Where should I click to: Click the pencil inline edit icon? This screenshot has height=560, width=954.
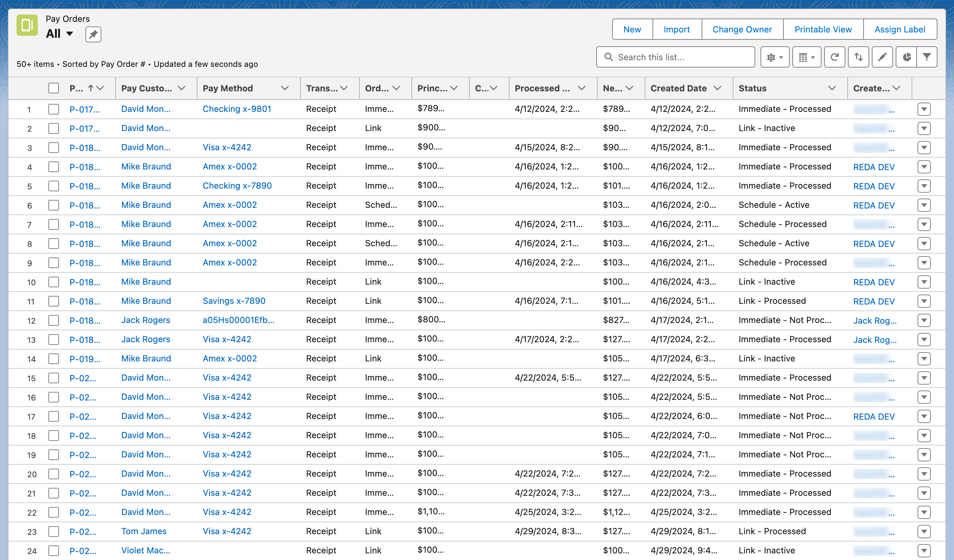click(x=882, y=57)
